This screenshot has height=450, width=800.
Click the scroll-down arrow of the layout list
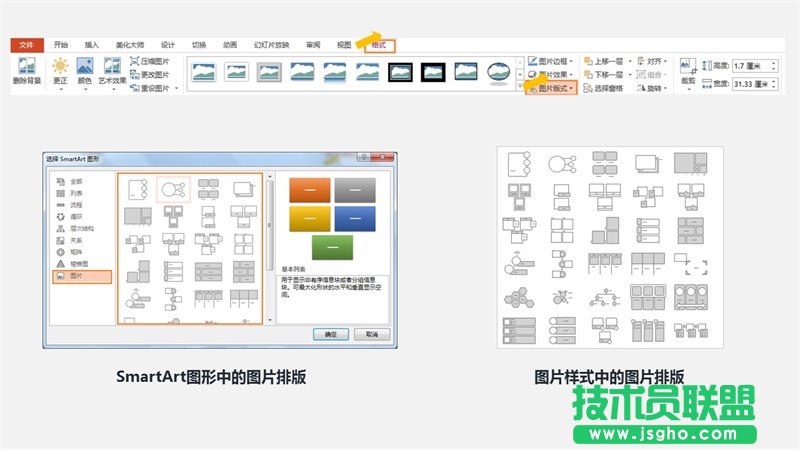(270, 320)
